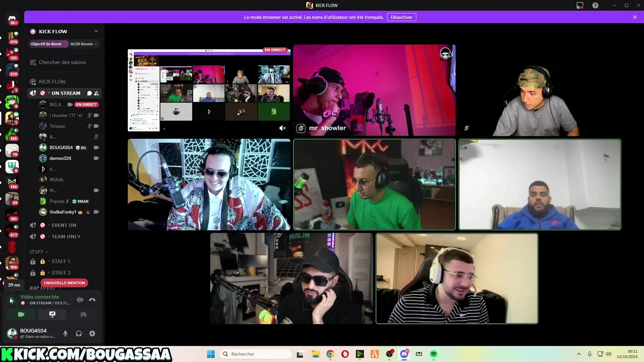Show hidden system tray icons
This screenshot has height=362, width=644.
(579, 354)
